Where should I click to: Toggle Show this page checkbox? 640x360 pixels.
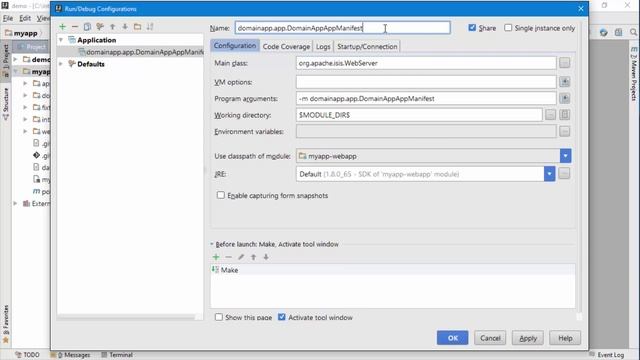click(x=219, y=317)
